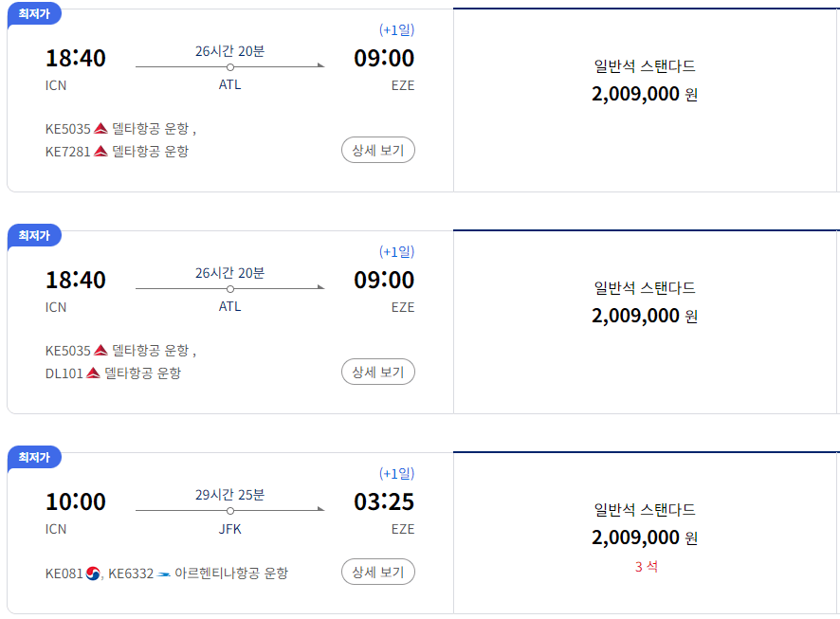Screen dimensions: 840x619
Task: Click the 최저가 badge on the bottom card
Action: (x=34, y=458)
